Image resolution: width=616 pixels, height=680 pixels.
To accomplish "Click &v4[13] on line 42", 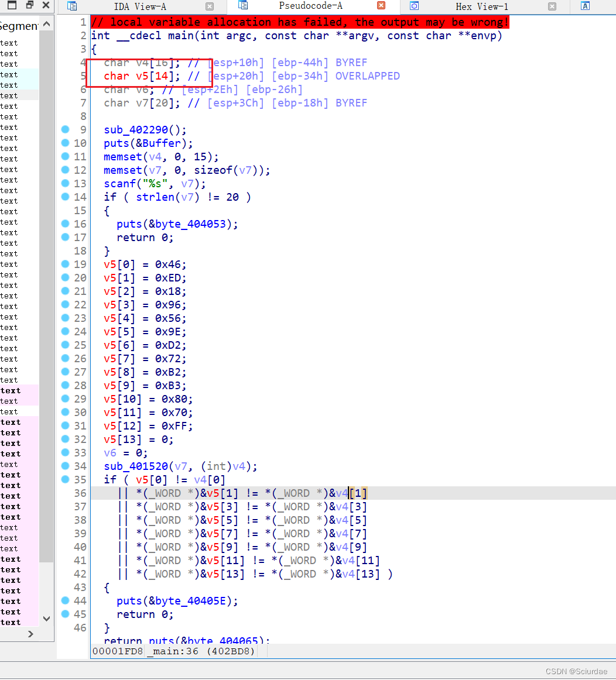I will click(358, 573).
